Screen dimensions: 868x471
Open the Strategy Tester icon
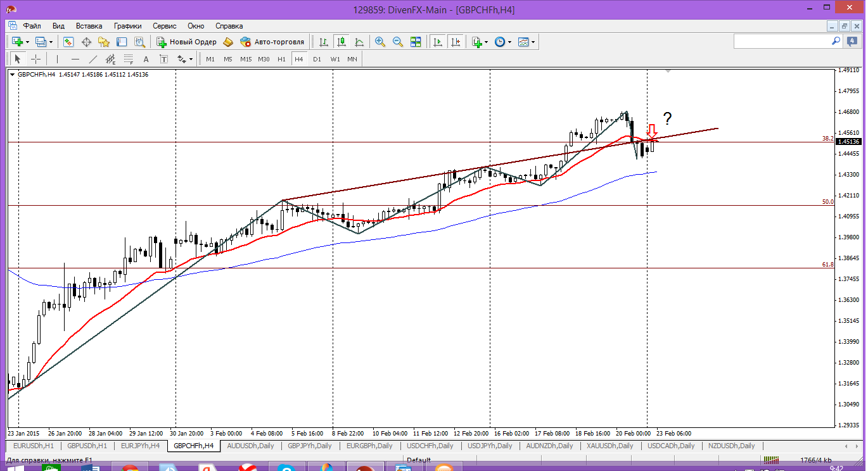139,42
